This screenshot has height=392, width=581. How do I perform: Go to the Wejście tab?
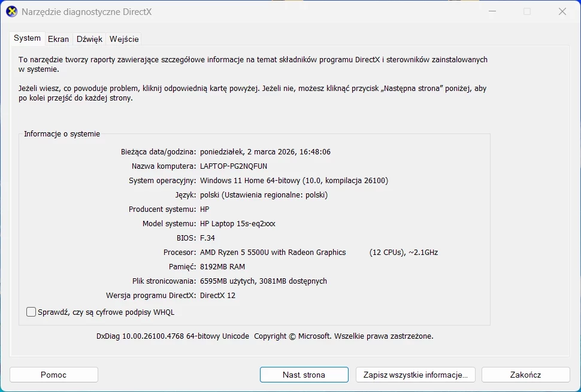tap(124, 39)
